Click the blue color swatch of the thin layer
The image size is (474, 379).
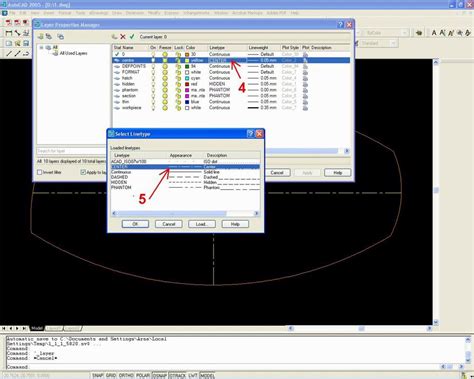[x=187, y=102]
